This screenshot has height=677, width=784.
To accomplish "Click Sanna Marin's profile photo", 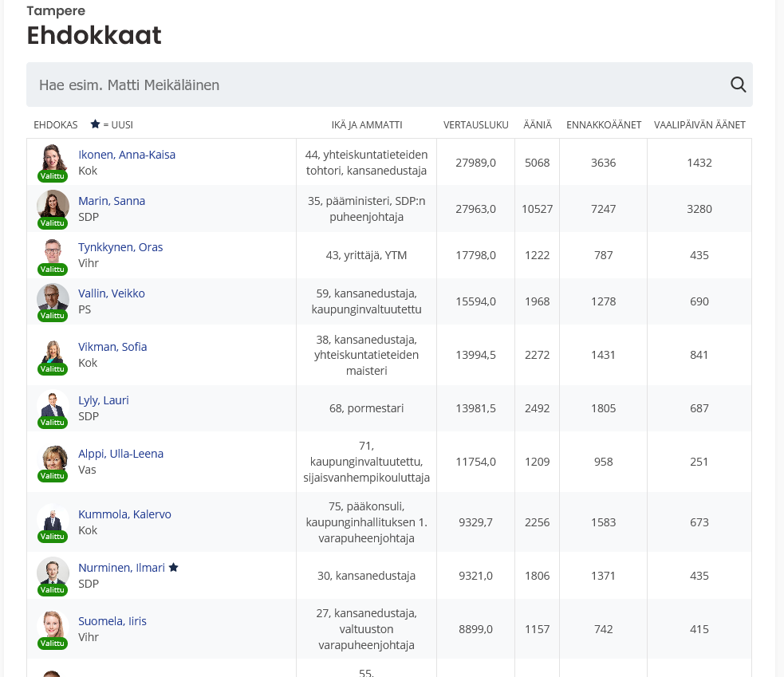I will click(53, 205).
